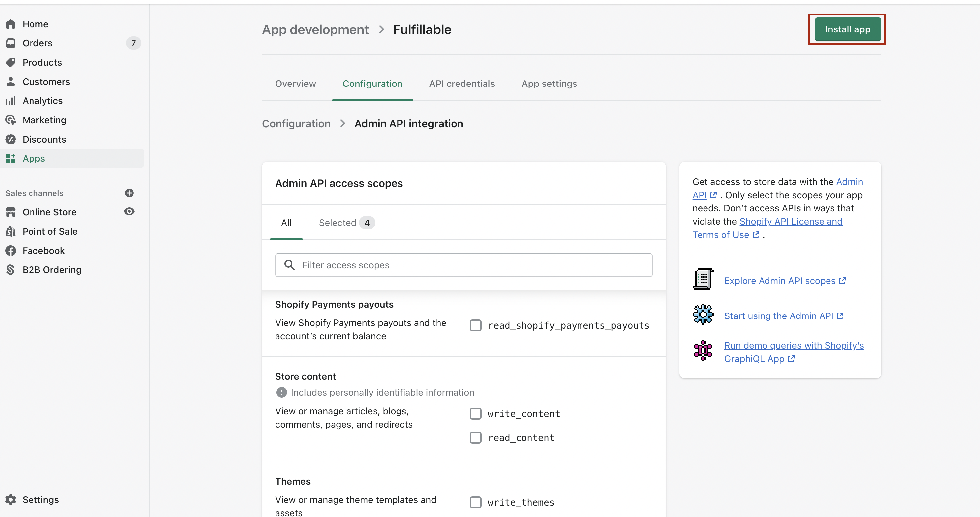Viewport: 980px width, 517px height.
Task: Click the Admin API access scopes title
Action: click(339, 183)
